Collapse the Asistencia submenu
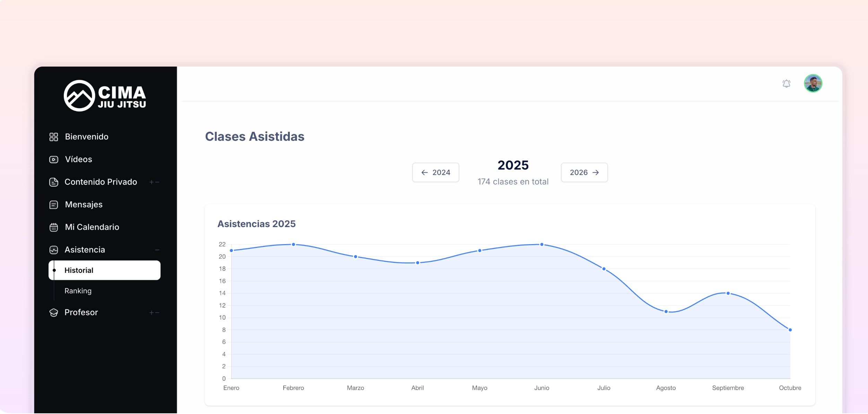 (157, 250)
